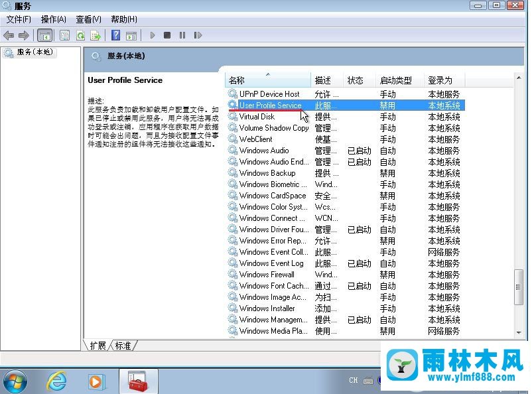Pause service with the pause icon
The height and width of the screenshot is (394, 532).
182,35
